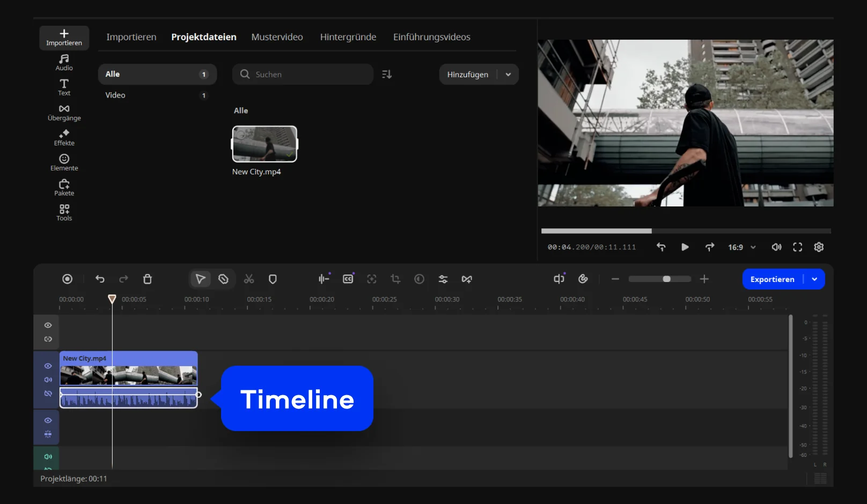867x504 pixels.
Task: Click the Exportieren button
Action: point(772,279)
